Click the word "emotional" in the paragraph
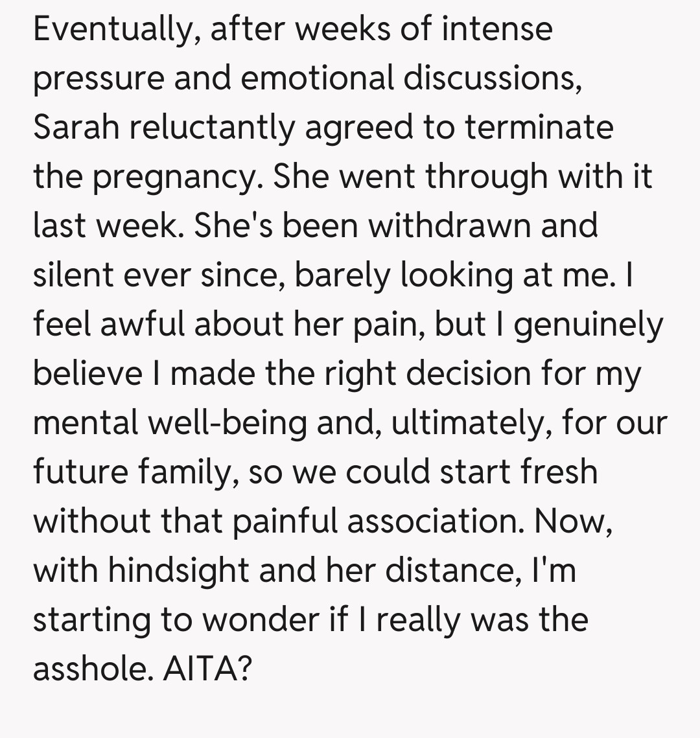Viewport: 700px width, 738px height. [x=318, y=78]
